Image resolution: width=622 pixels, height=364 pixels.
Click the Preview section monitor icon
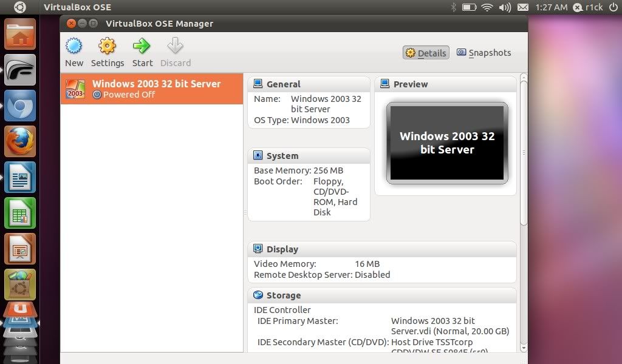pyautogui.click(x=384, y=84)
